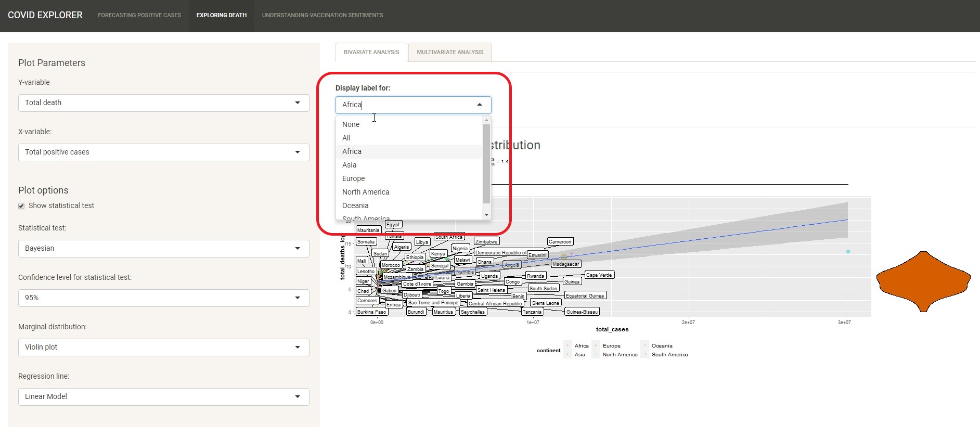
Task: Click the dropdown list scroll-down arrow
Action: click(487, 215)
